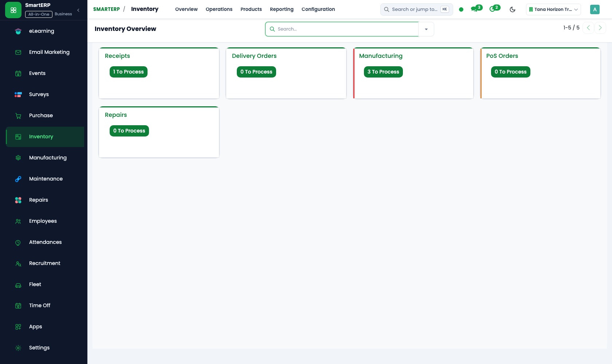612x364 pixels.
Task: Click the Receipts 1 To Process button
Action: 129,72
